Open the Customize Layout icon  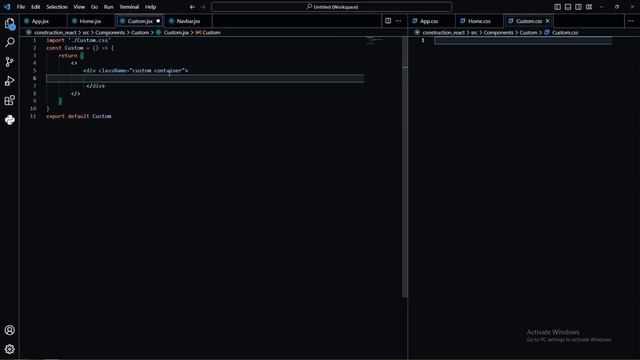[x=589, y=7]
